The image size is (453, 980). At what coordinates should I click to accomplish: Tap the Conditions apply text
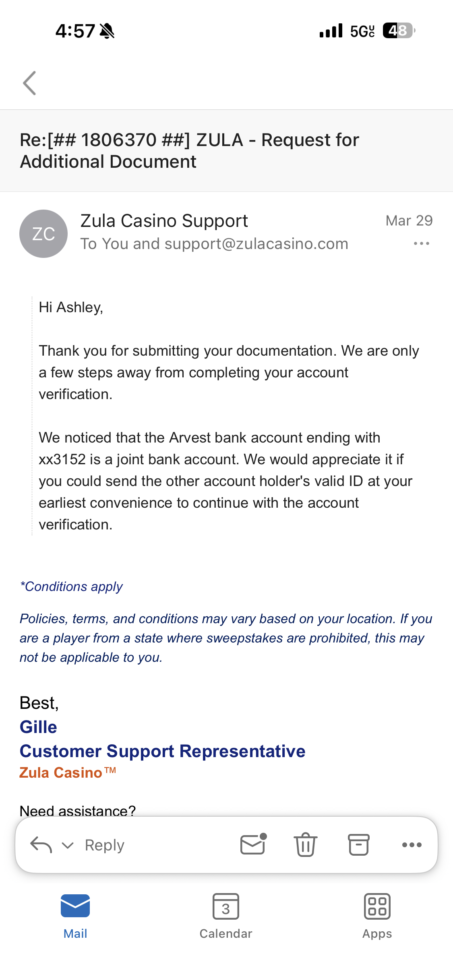71,587
